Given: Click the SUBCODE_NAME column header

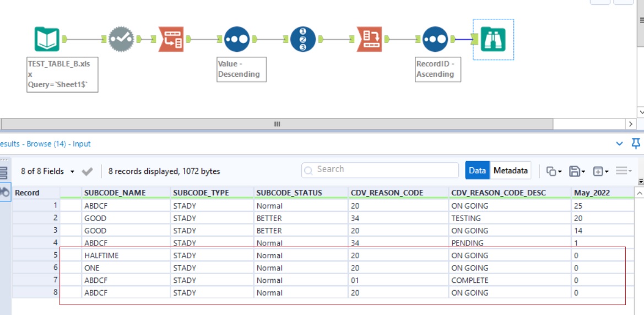Looking at the screenshot, I should click(x=115, y=193).
